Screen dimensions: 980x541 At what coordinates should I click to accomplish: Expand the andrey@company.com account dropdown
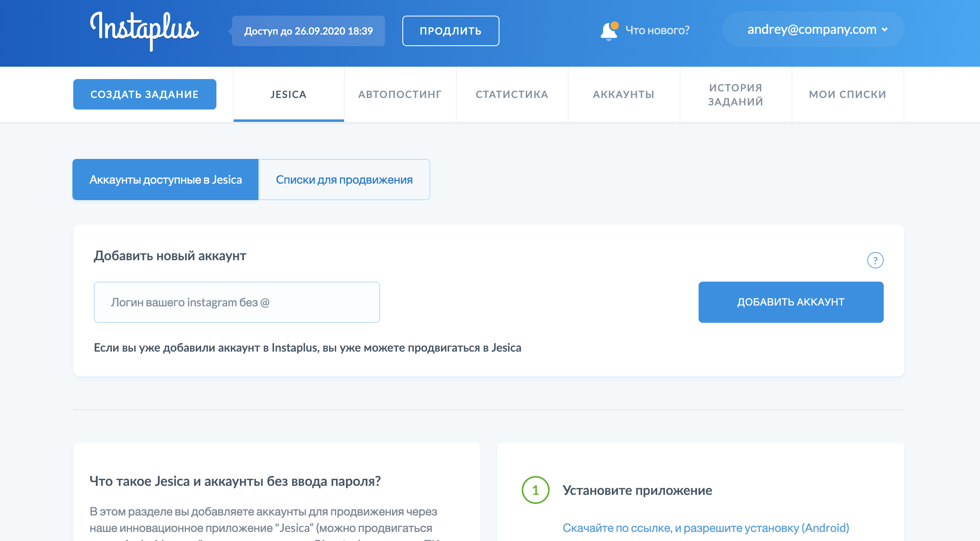click(x=812, y=30)
